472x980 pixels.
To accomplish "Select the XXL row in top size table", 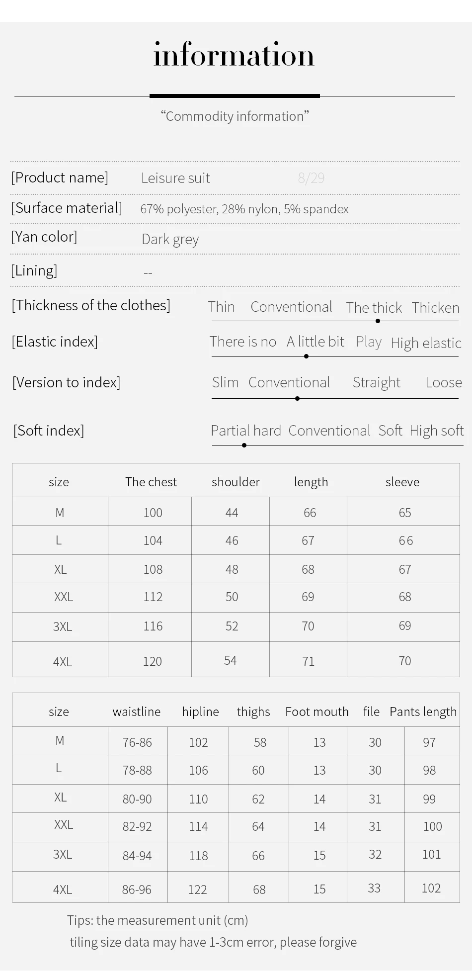I will pyautogui.click(x=236, y=597).
